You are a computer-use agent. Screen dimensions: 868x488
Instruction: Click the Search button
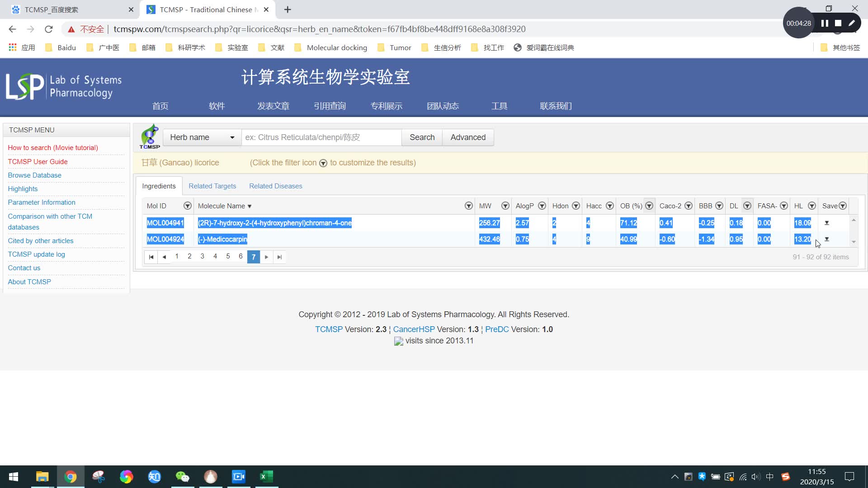[x=422, y=137]
